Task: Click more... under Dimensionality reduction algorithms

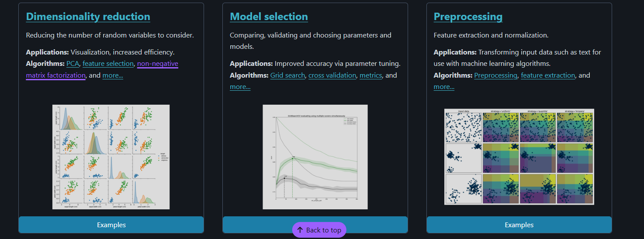Action: coord(113,75)
